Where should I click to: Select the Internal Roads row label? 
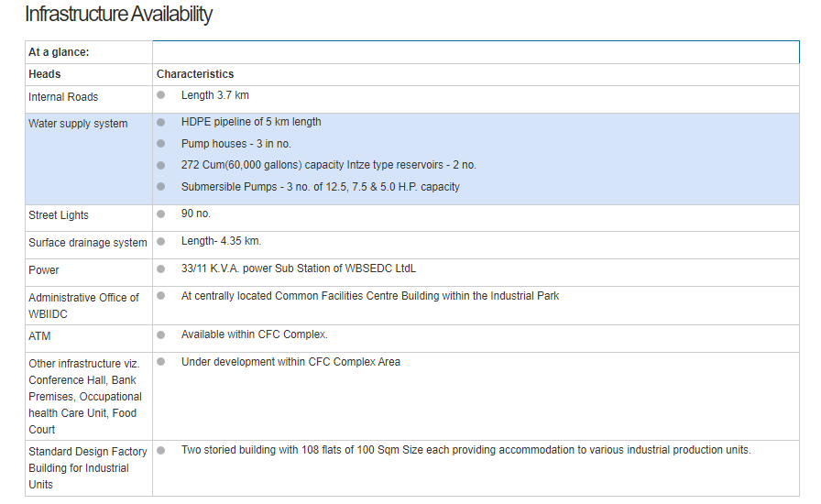(63, 97)
